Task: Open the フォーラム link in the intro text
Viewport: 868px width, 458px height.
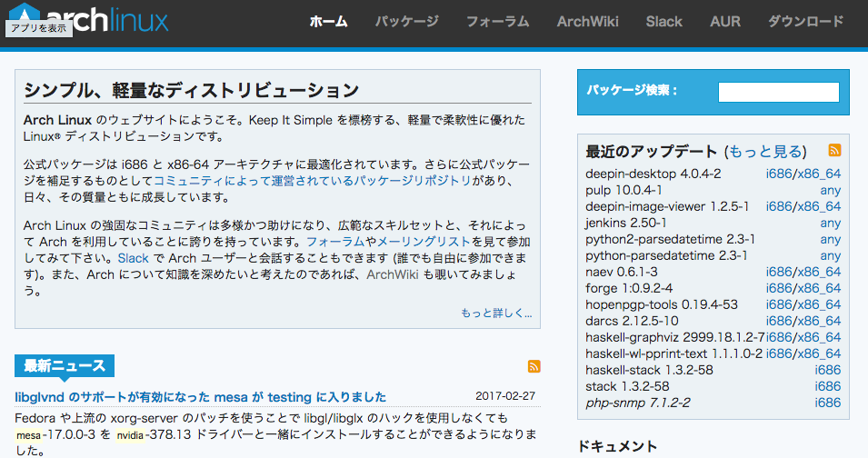Action: click(x=335, y=242)
